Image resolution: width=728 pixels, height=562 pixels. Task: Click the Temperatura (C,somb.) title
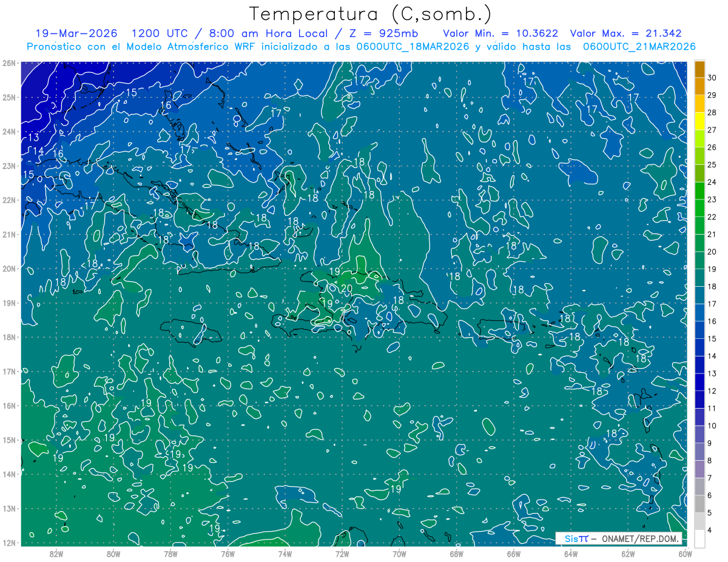pos(370,14)
